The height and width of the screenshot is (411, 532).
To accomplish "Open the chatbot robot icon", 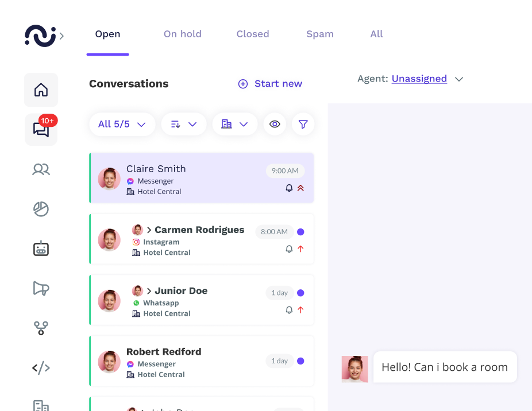I will click(41, 249).
